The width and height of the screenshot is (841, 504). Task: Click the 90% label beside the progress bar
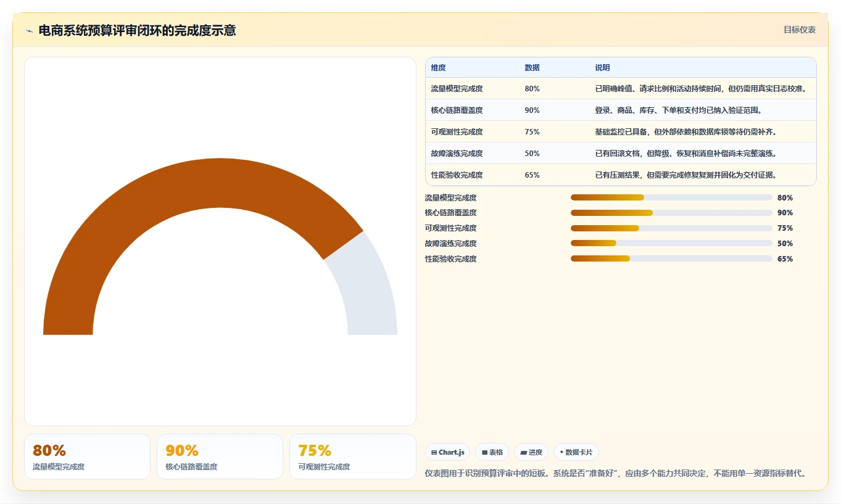tap(785, 213)
